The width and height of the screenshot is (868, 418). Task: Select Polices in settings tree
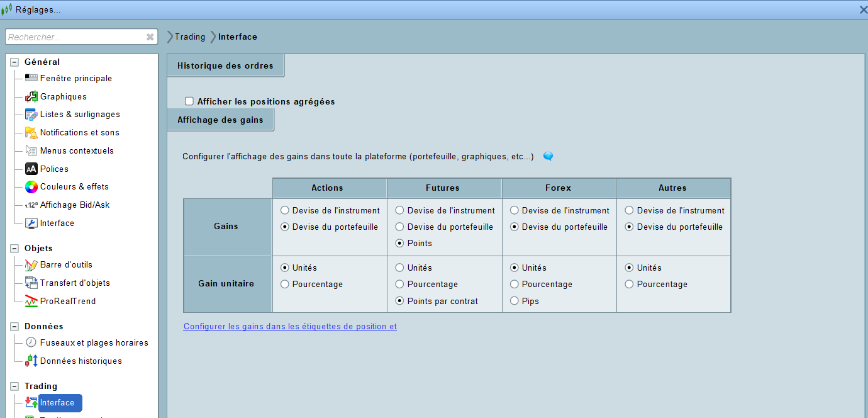[54, 169]
